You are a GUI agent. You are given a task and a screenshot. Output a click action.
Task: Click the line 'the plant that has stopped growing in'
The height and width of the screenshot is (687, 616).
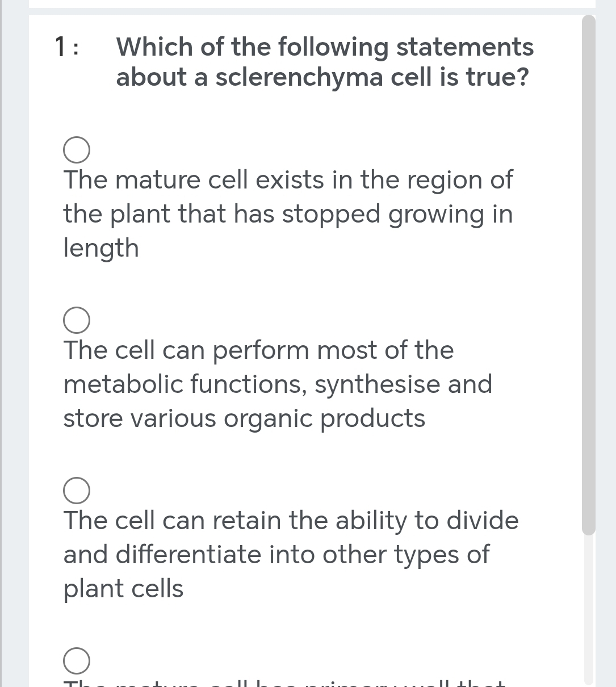(288, 214)
